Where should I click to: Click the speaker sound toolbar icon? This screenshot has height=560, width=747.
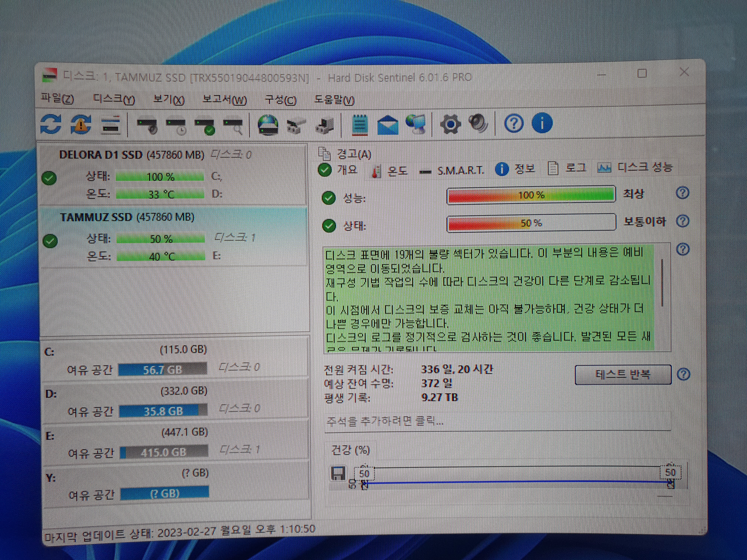click(x=479, y=124)
